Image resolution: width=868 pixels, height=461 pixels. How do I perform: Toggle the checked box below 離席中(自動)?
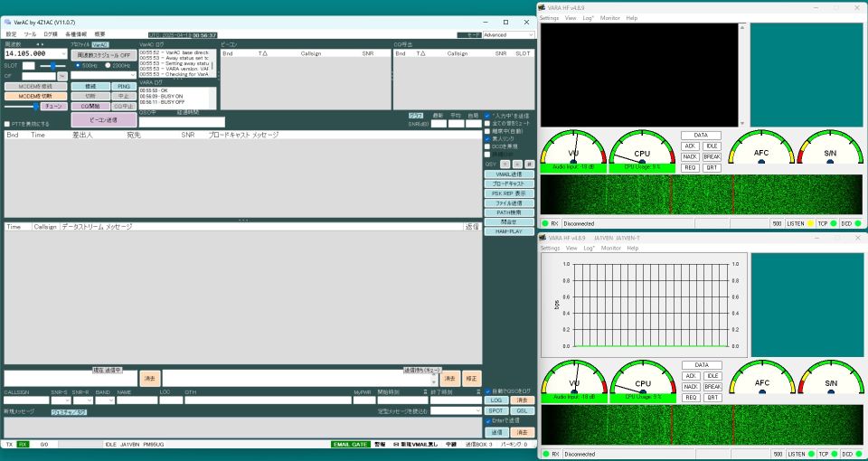click(487, 139)
